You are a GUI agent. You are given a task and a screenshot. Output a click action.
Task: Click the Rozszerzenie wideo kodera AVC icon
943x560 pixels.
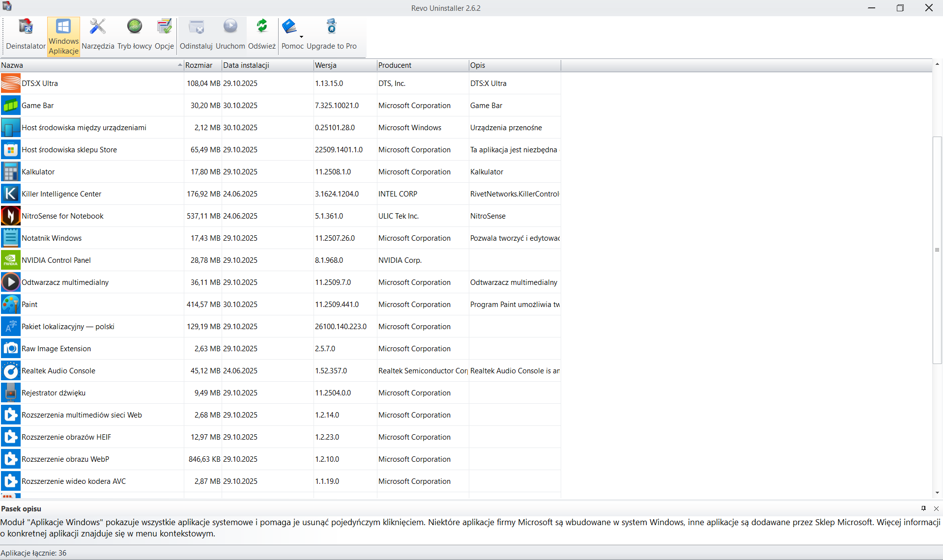click(10, 481)
